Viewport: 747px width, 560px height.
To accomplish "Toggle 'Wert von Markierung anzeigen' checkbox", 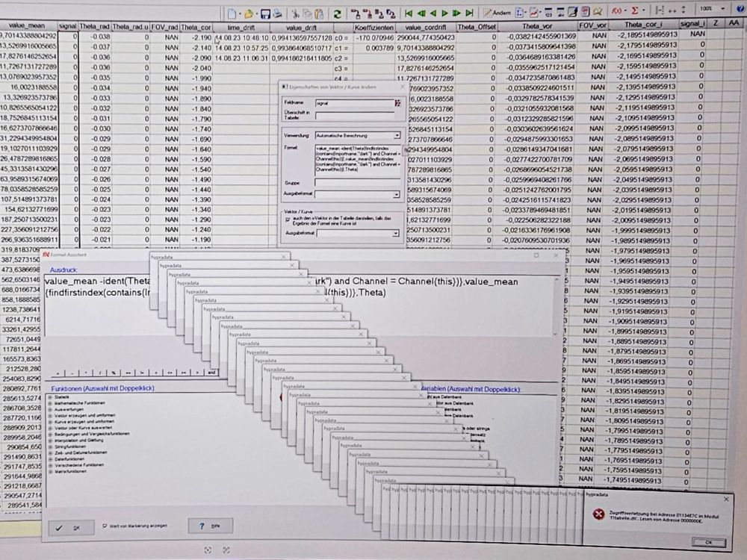I will pos(103,526).
